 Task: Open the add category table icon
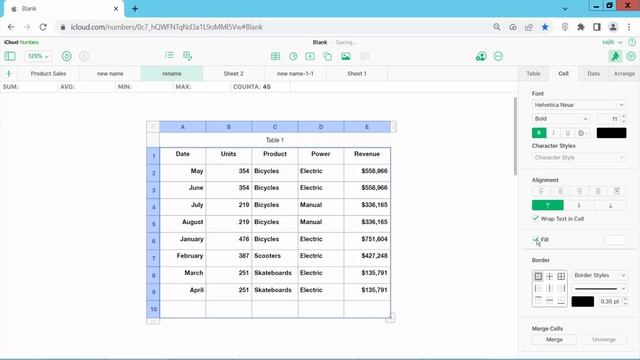(187, 56)
